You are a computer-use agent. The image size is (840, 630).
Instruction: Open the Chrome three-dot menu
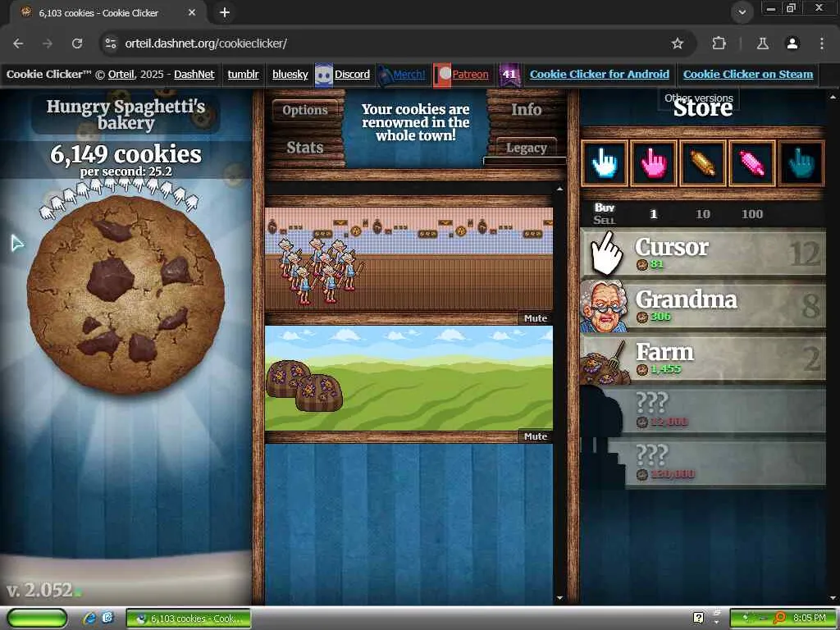pos(822,43)
